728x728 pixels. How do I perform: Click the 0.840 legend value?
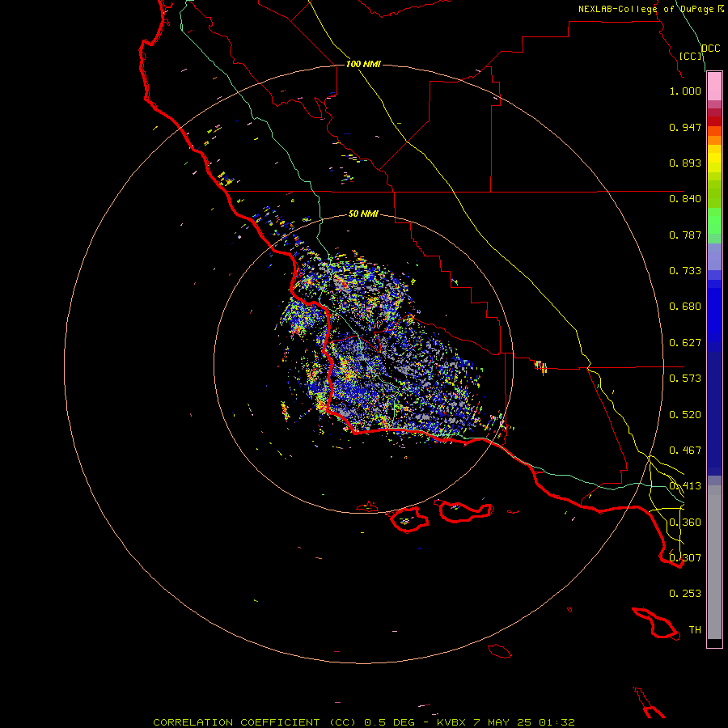[685, 199]
